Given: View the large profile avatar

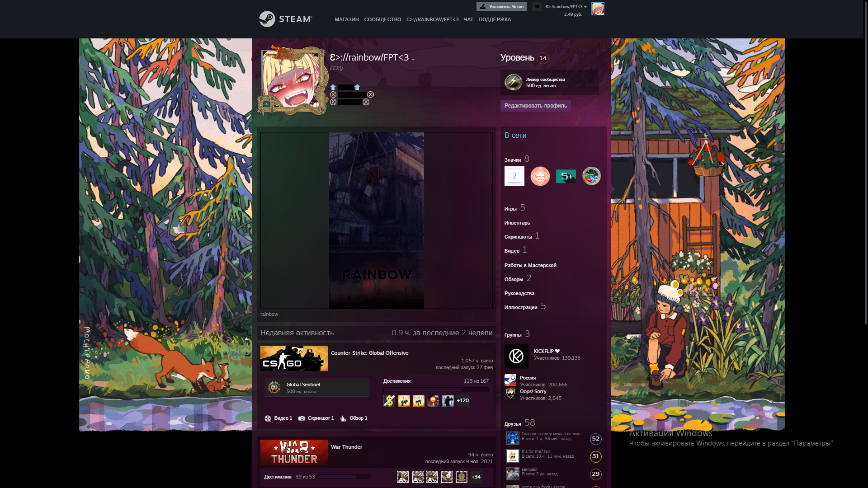Looking at the screenshot, I should (x=293, y=80).
